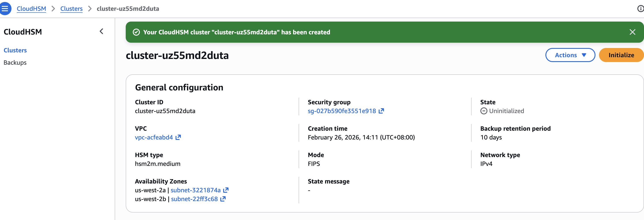The image size is (644, 220).
Task: Click external link icon beside subnet-3221874a
Action: pyautogui.click(x=226, y=190)
